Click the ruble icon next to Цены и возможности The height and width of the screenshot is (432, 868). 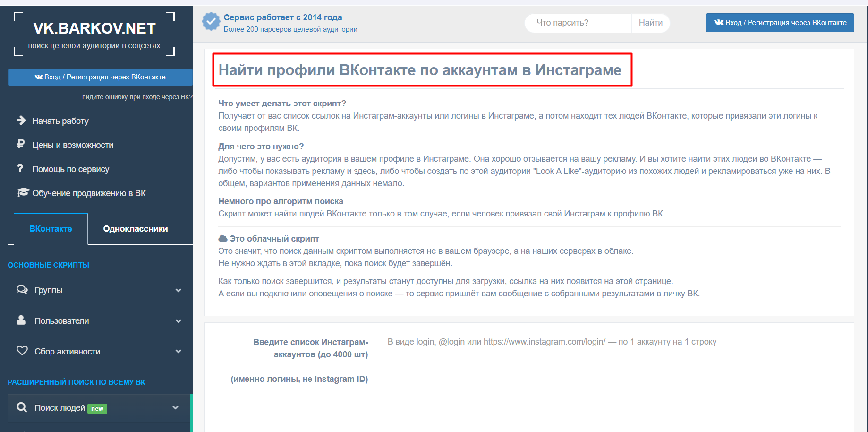[x=20, y=144]
